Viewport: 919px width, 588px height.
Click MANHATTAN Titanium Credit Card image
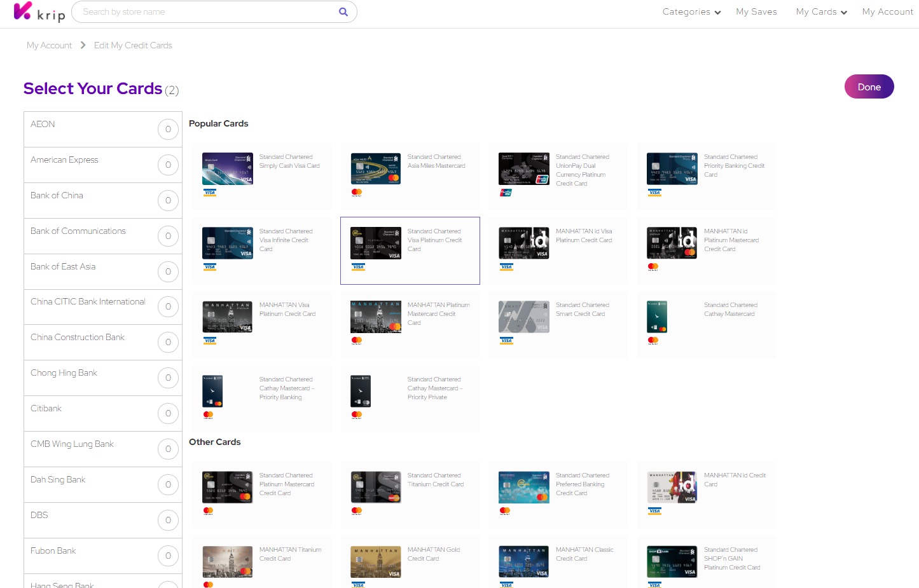coord(228,561)
